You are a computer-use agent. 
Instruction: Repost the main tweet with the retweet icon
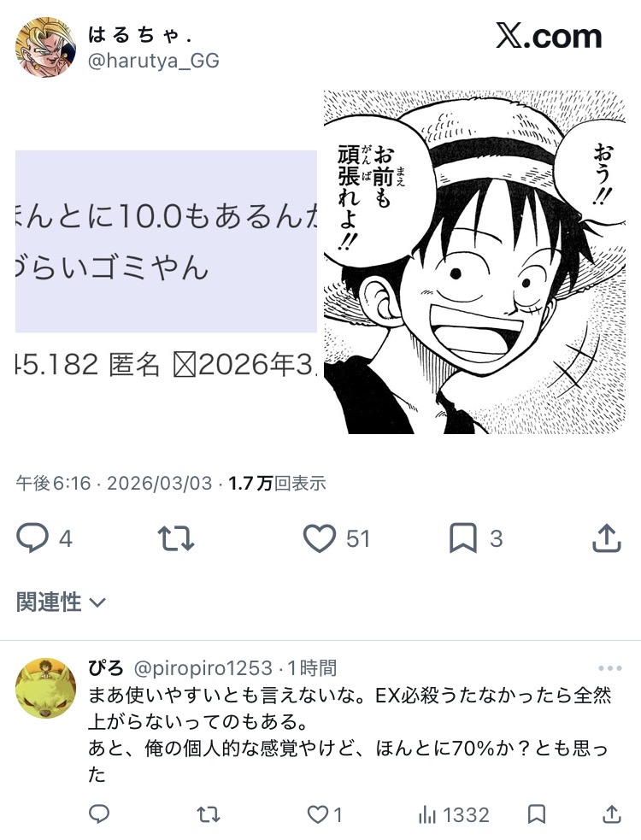coord(176,538)
